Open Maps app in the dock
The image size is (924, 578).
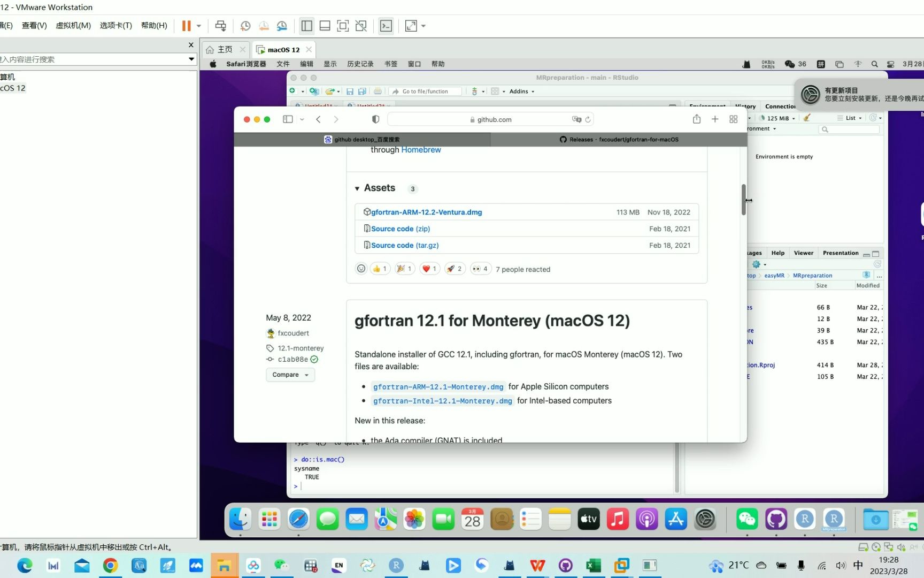tap(386, 519)
